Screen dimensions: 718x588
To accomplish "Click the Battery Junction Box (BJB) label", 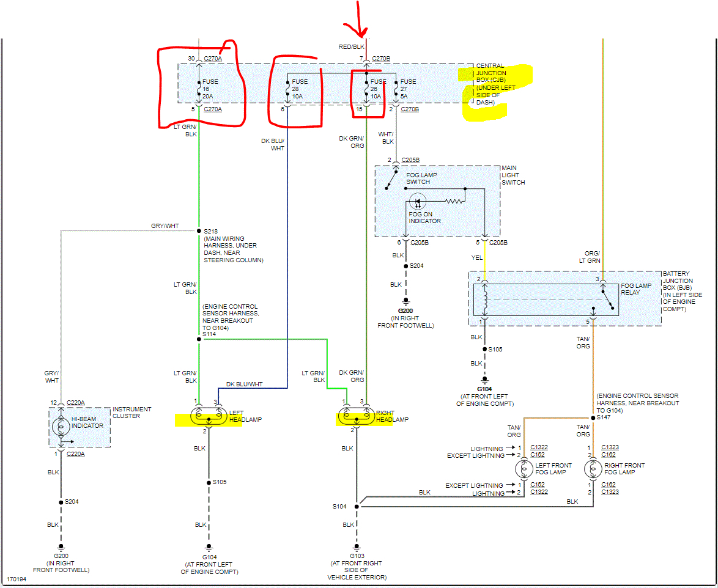I will coord(683,291).
